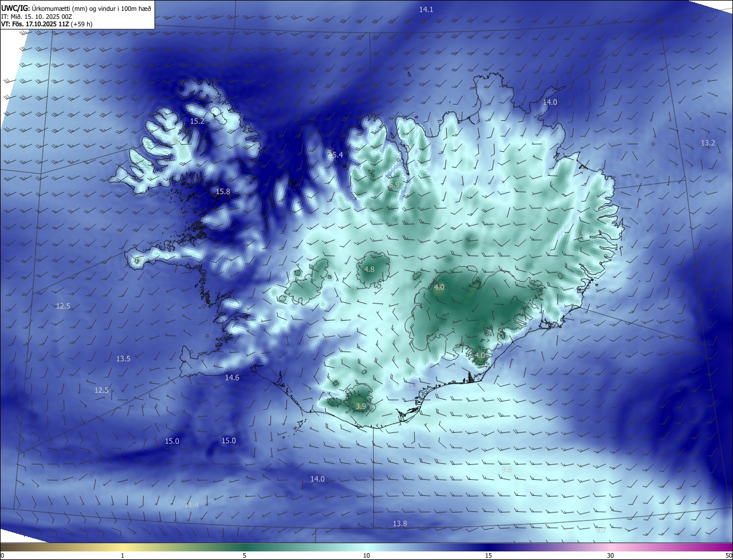The width and height of the screenshot is (733, 560).
Task: Click the color scale tick label '50'
Action: tap(728, 556)
